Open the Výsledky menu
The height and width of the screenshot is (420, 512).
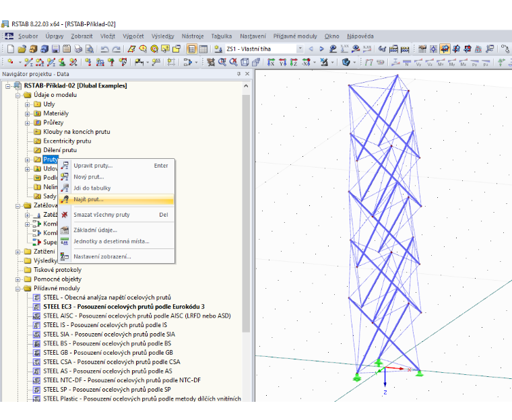[162, 36]
